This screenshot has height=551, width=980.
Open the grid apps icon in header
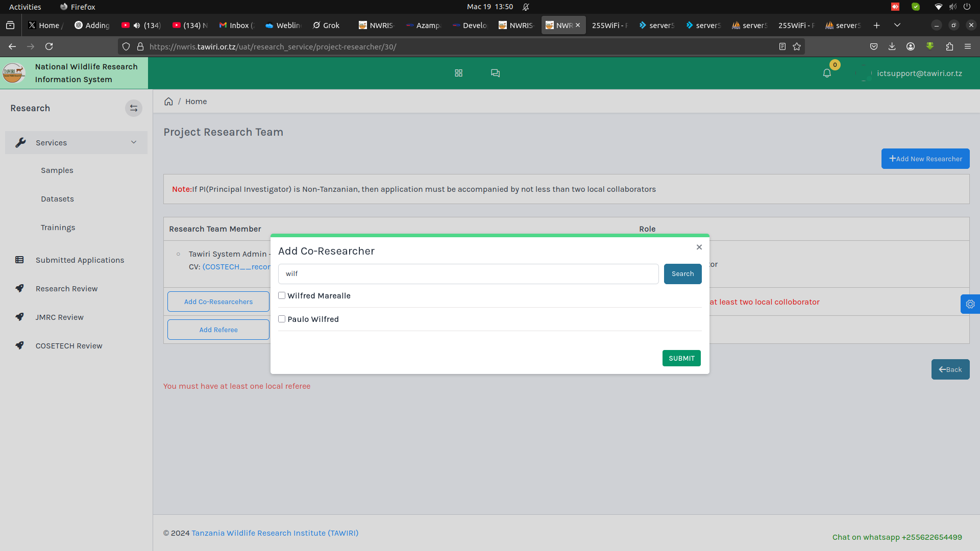pyautogui.click(x=458, y=73)
